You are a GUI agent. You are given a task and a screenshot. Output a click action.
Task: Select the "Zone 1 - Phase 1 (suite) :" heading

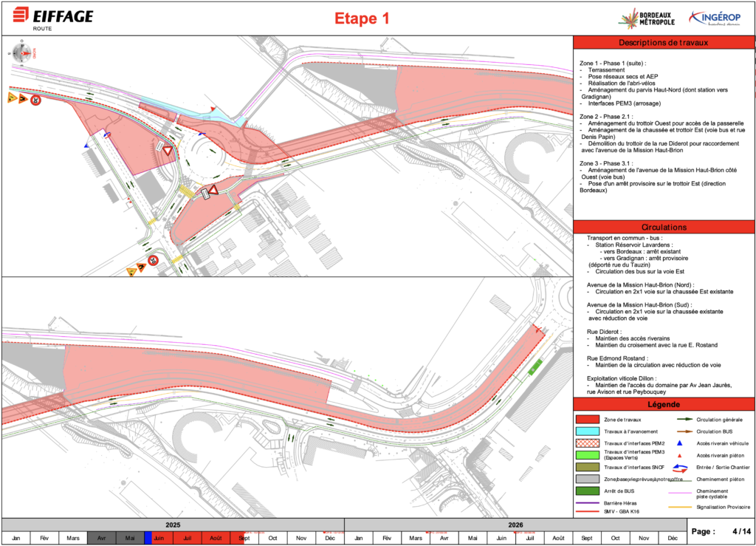click(612, 64)
